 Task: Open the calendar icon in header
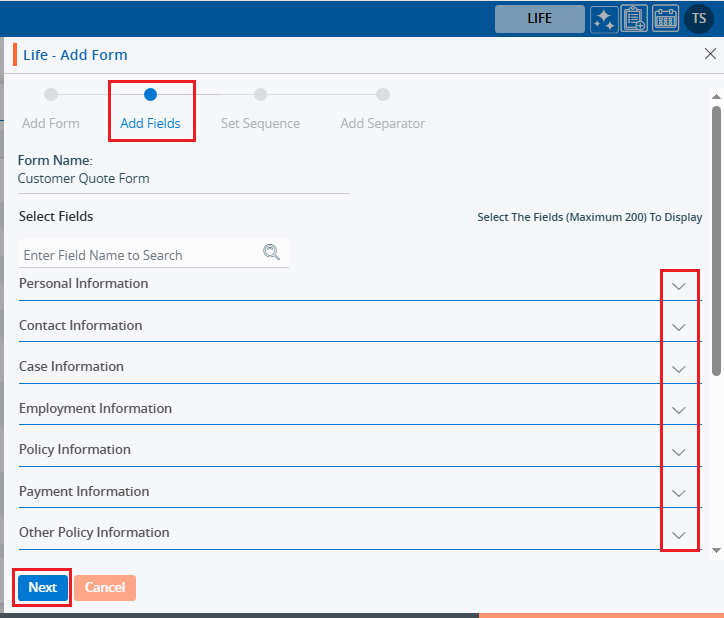point(665,19)
